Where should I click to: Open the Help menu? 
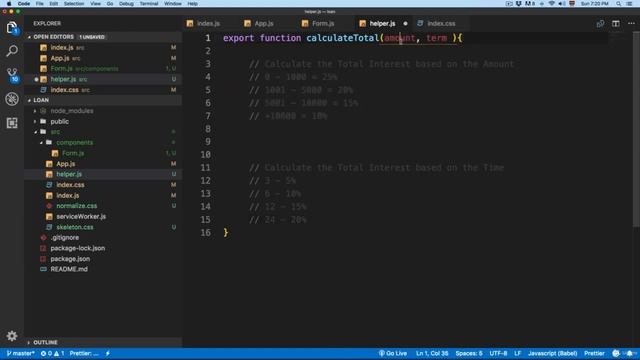click(192, 4)
